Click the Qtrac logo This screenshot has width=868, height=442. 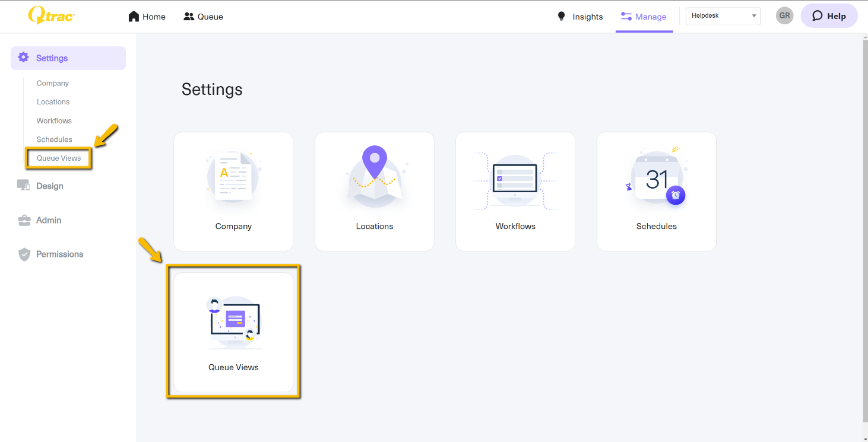click(x=51, y=16)
